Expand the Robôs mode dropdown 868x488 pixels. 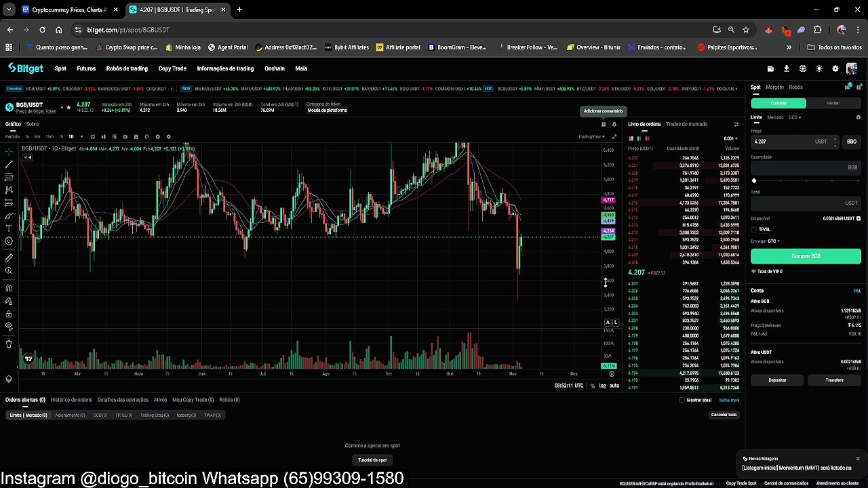point(795,87)
